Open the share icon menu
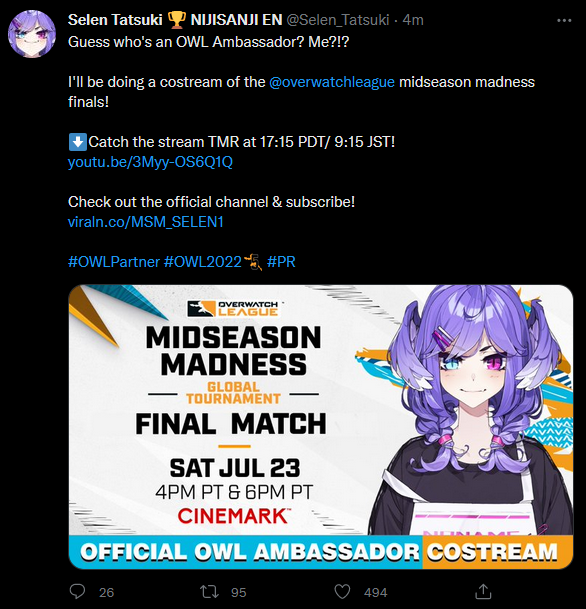Viewport: 586px width, 609px height. click(x=483, y=591)
